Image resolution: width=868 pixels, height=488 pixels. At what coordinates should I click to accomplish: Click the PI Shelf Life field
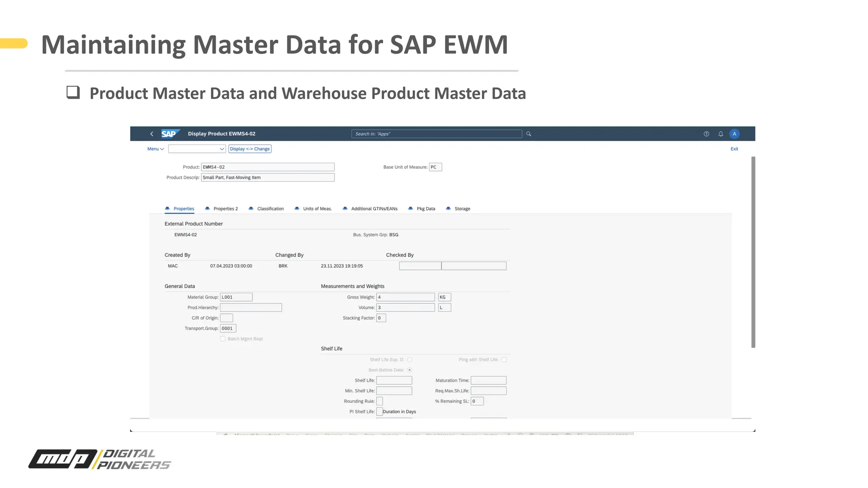click(380, 412)
